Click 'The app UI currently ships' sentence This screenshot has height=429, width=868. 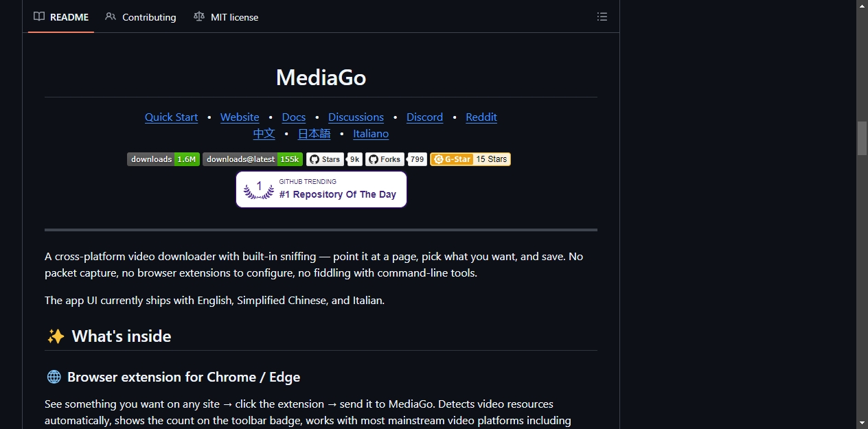coord(215,300)
